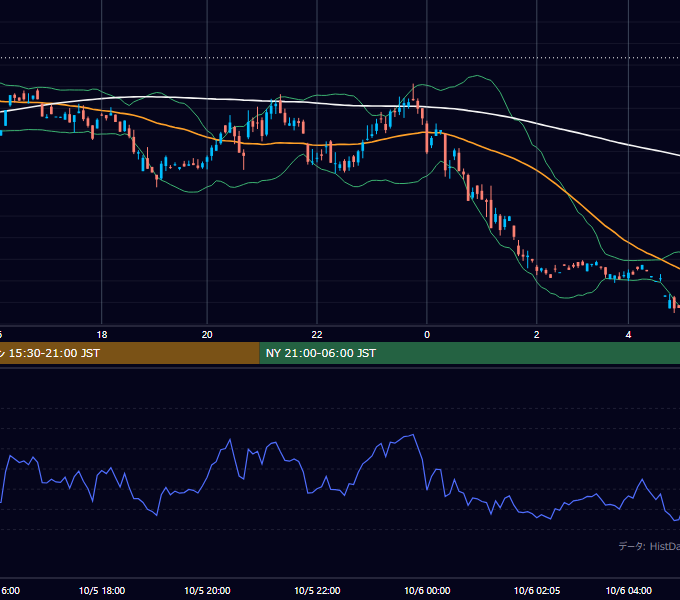Click the 22 hour label on the price chart axis
The height and width of the screenshot is (600, 680).
317,335
